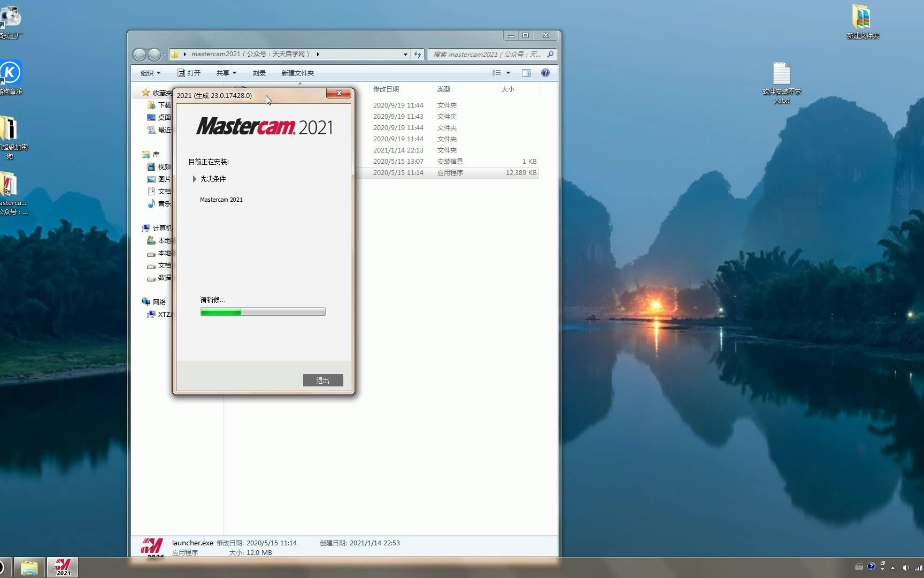Viewport: 924px width, 578px height.
Task: Click the 退出 button in Mastercam installer
Action: [323, 380]
